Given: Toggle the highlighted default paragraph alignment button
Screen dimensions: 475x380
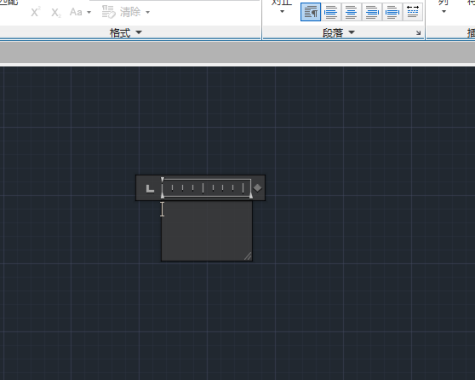Looking at the screenshot, I should coord(310,12).
